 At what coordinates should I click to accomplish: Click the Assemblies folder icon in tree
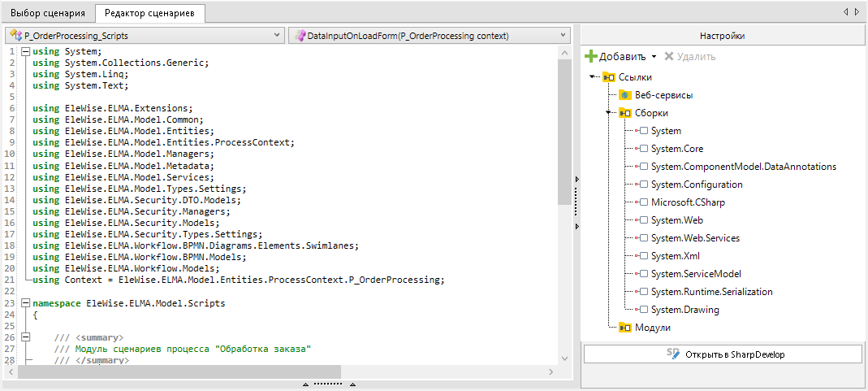pyautogui.click(x=625, y=113)
